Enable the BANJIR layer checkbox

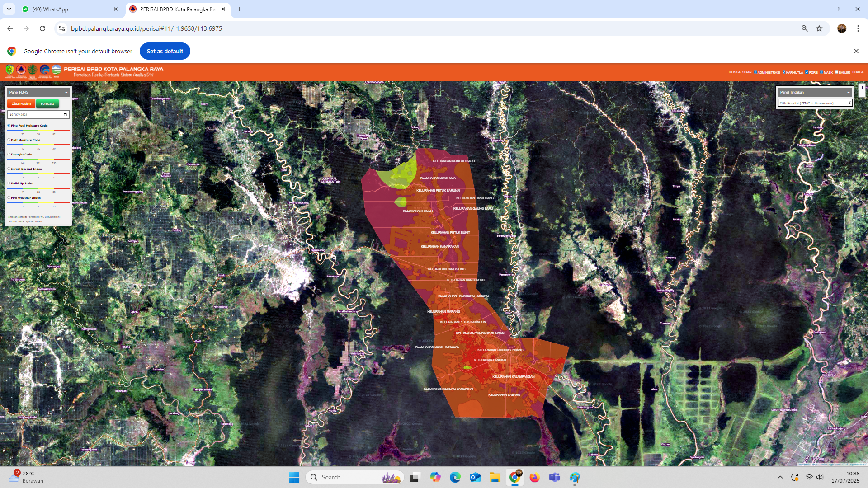click(836, 72)
